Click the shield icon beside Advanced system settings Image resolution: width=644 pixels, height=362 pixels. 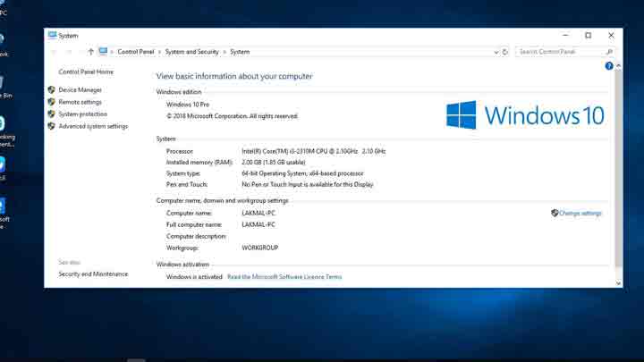(x=51, y=126)
